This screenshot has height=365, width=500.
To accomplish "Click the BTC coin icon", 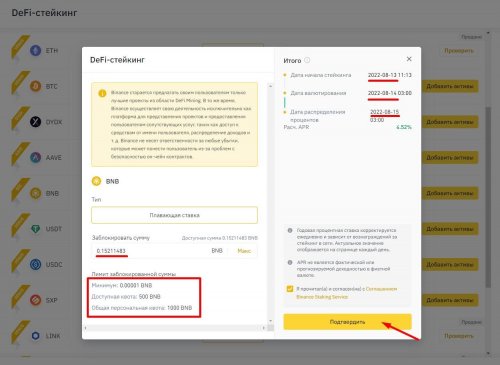I will coord(35,86).
